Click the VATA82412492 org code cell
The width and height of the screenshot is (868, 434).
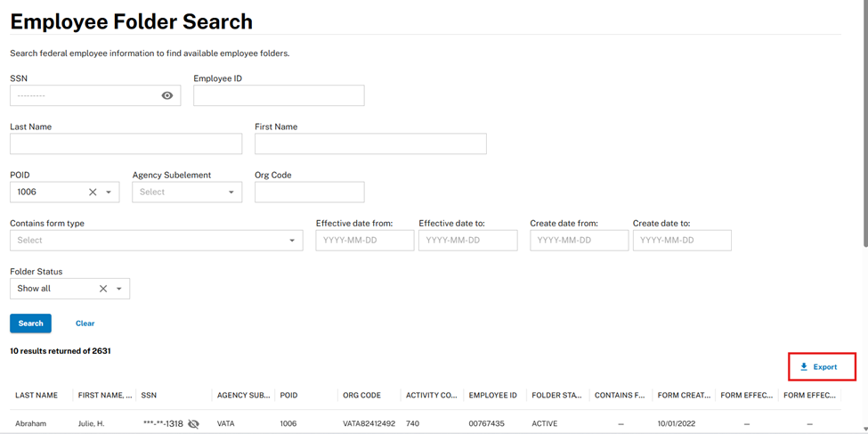click(x=369, y=423)
